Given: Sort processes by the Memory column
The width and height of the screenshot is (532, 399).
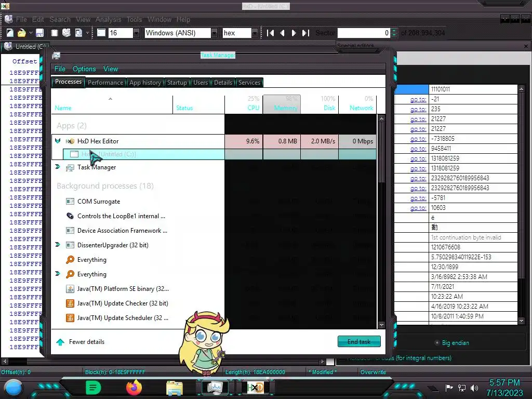Looking at the screenshot, I should click(x=282, y=104).
